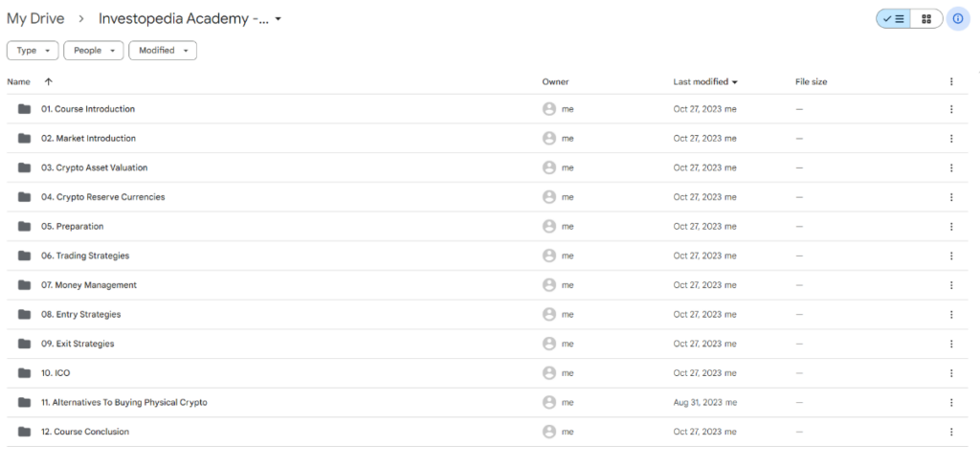
Task: Open the People filter dropdown
Action: 94,51
